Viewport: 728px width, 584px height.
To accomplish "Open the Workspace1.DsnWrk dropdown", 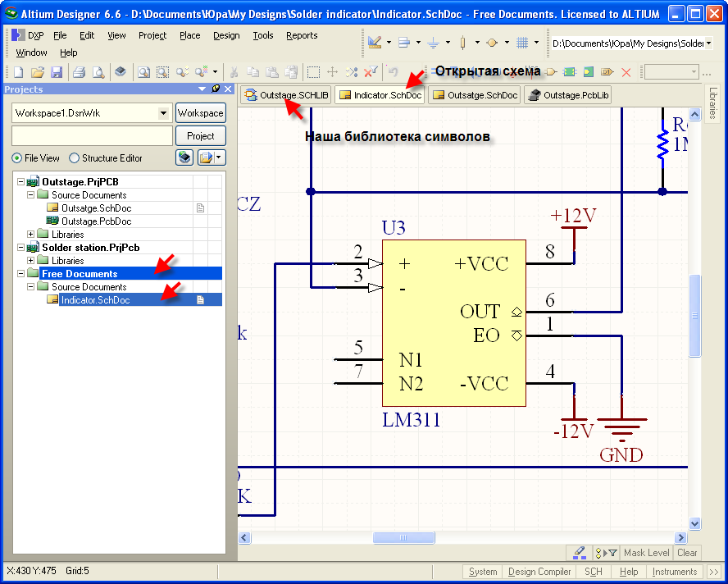I will pos(163,112).
